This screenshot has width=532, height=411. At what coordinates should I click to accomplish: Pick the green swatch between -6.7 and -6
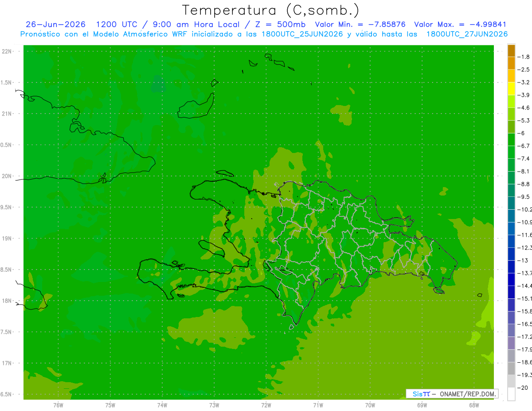511,140
